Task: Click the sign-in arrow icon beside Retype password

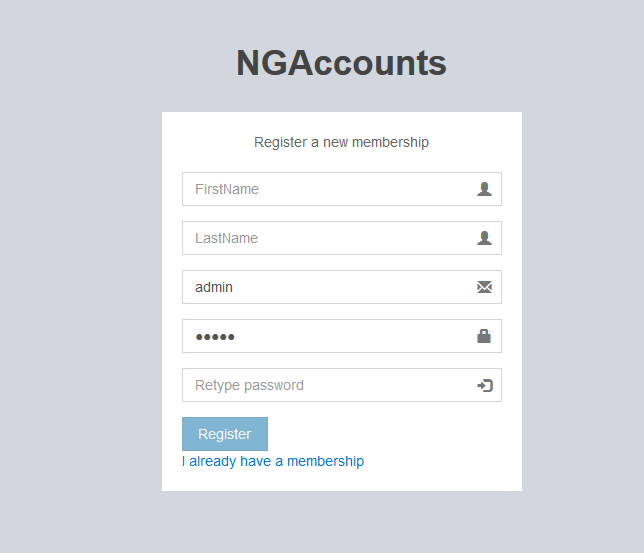Action: (x=484, y=385)
